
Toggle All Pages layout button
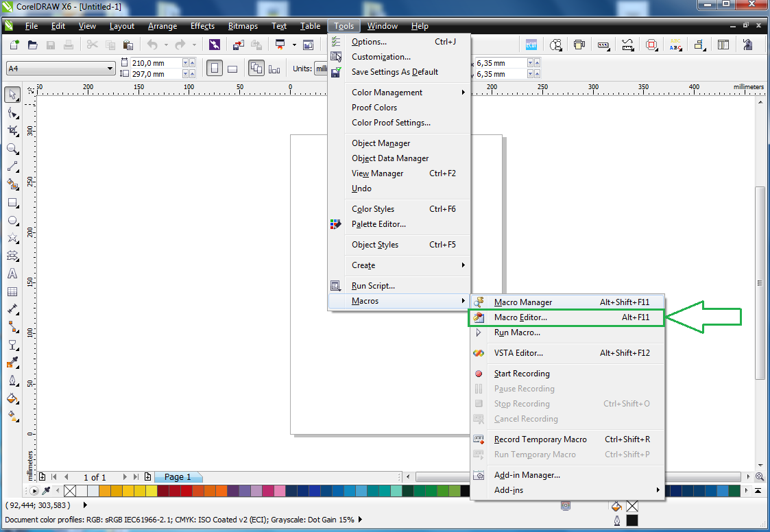256,69
